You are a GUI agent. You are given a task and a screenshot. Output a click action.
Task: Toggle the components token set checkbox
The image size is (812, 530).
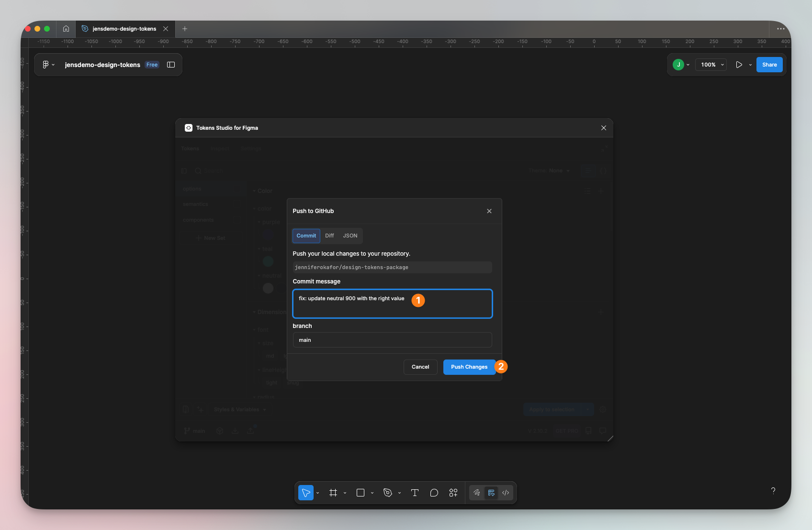[237, 220]
